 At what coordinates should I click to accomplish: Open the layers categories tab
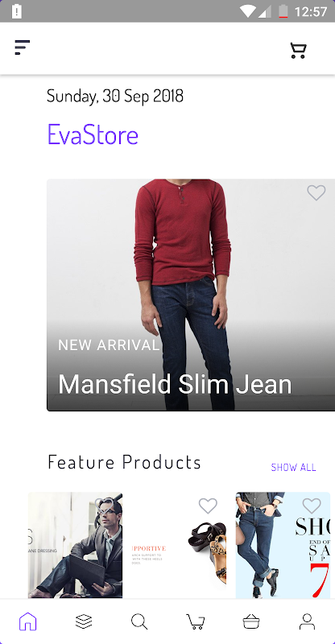coord(84,621)
